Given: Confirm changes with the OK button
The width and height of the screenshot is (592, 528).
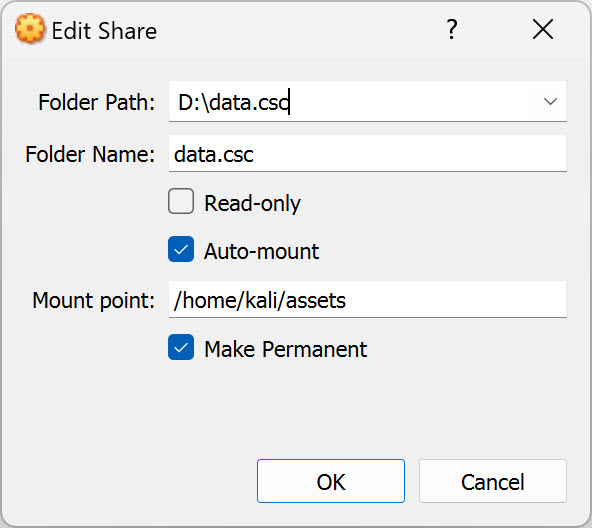Looking at the screenshot, I should 331,481.
